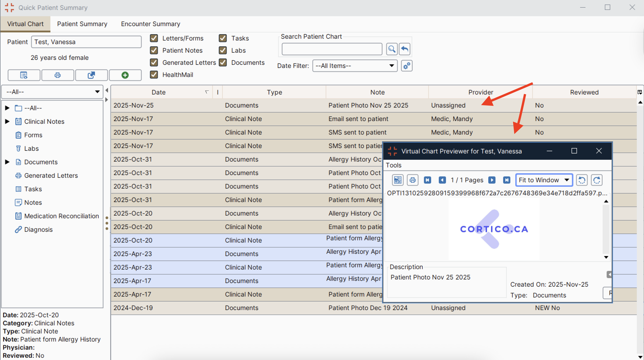Viewport: 644px width, 360px height.
Task: Open date filter settings gear
Action: (407, 66)
